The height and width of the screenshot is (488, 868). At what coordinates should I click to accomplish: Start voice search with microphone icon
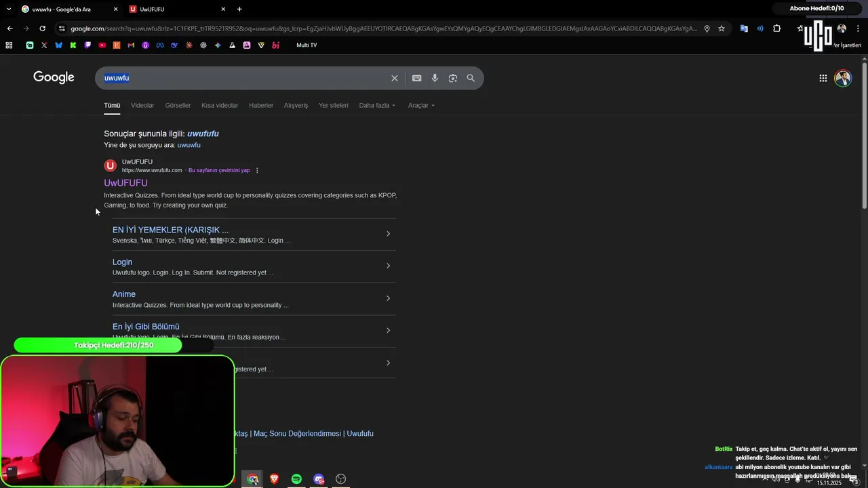[435, 78]
